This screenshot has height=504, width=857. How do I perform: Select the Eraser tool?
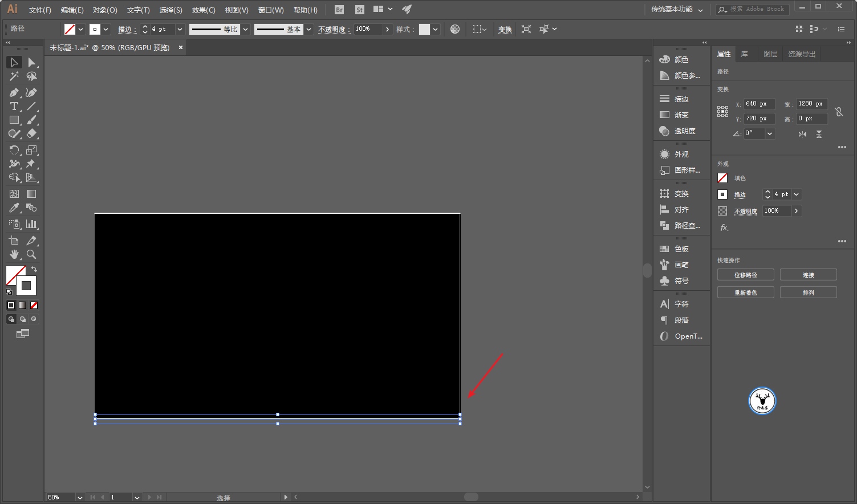pyautogui.click(x=31, y=133)
